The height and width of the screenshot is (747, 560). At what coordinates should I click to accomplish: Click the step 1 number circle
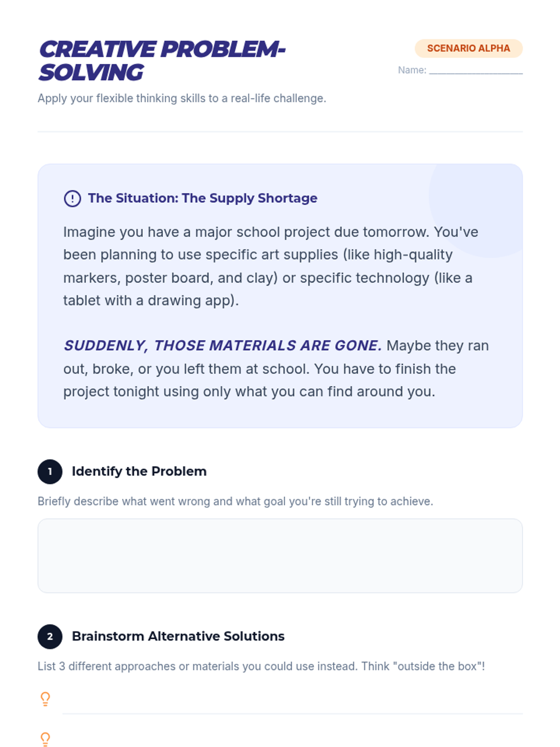click(50, 472)
